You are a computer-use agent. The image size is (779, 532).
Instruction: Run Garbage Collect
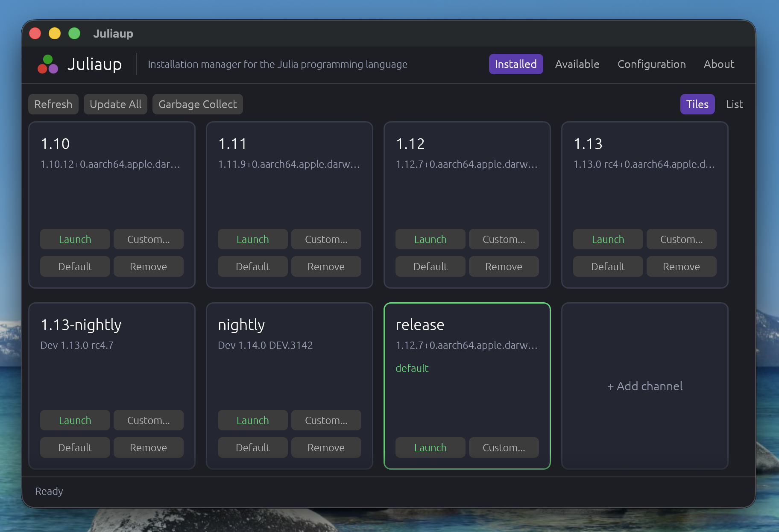197,104
